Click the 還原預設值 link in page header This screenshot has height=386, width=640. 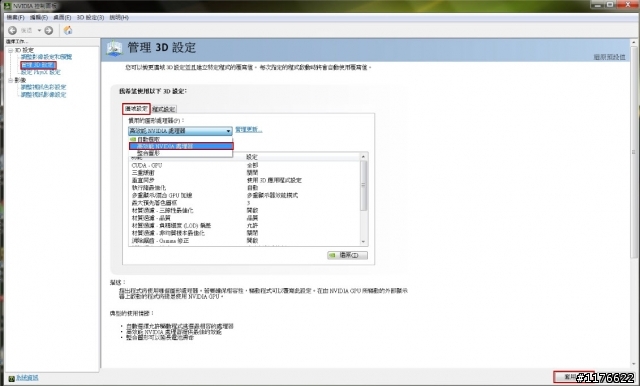tap(609, 57)
